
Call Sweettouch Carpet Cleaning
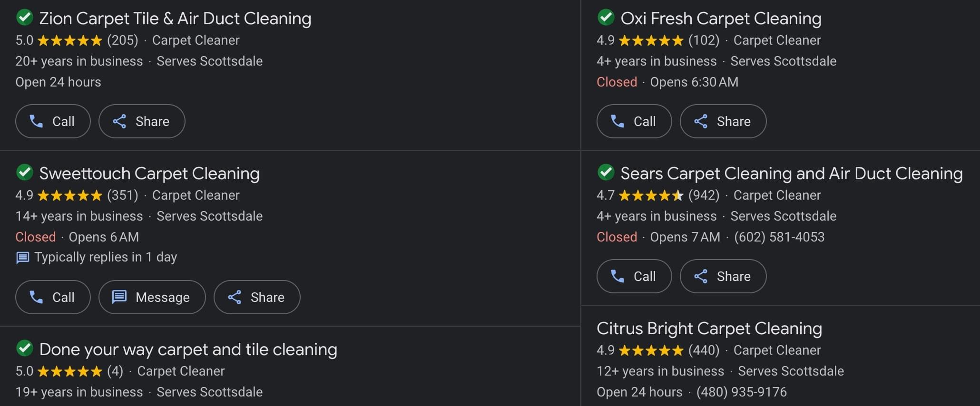(53, 297)
